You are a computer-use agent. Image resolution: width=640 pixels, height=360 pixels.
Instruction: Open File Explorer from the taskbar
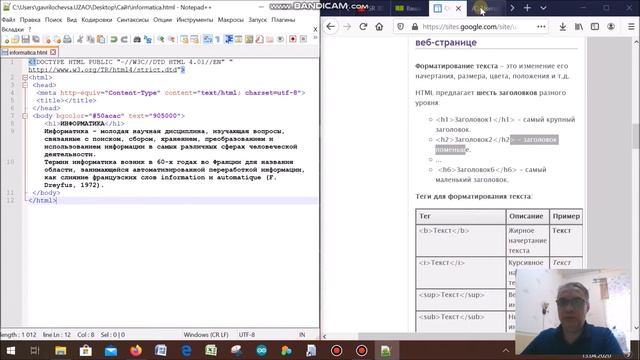(60, 351)
